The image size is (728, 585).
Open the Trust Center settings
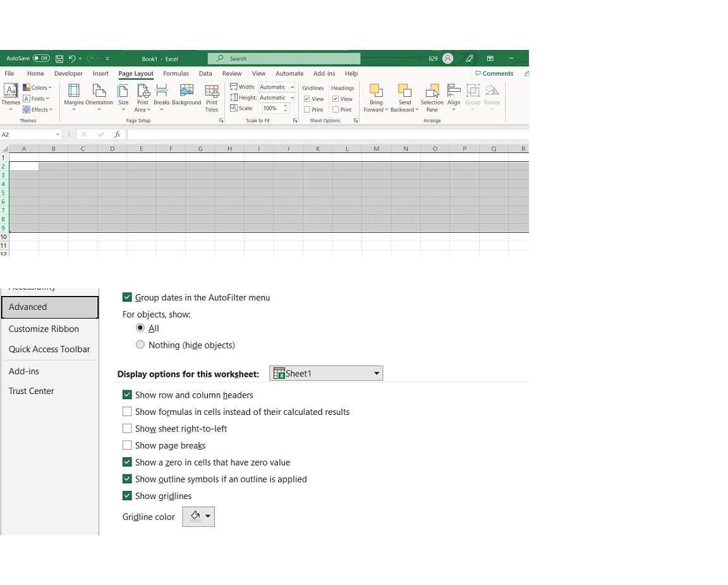(31, 391)
